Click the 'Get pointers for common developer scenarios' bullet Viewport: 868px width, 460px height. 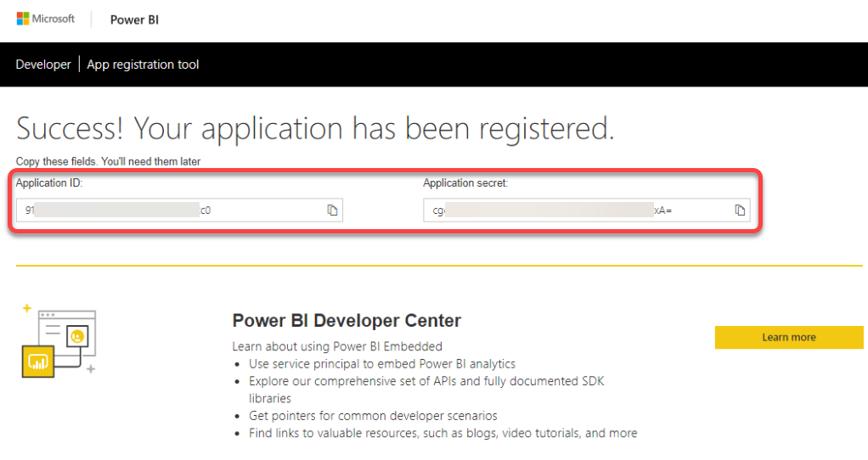(x=373, y=416)
